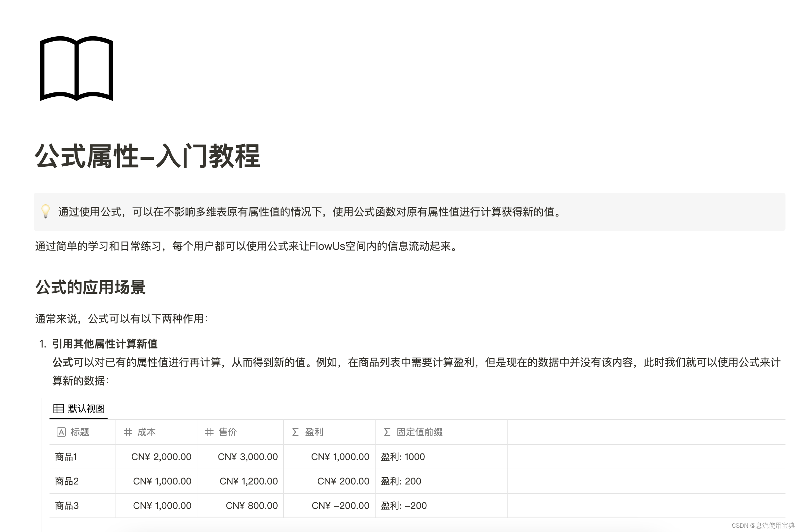Screen dimensions: 800x532
Task: Click the CN¥ 800.00 售价 cell
Action: [251, 506]
